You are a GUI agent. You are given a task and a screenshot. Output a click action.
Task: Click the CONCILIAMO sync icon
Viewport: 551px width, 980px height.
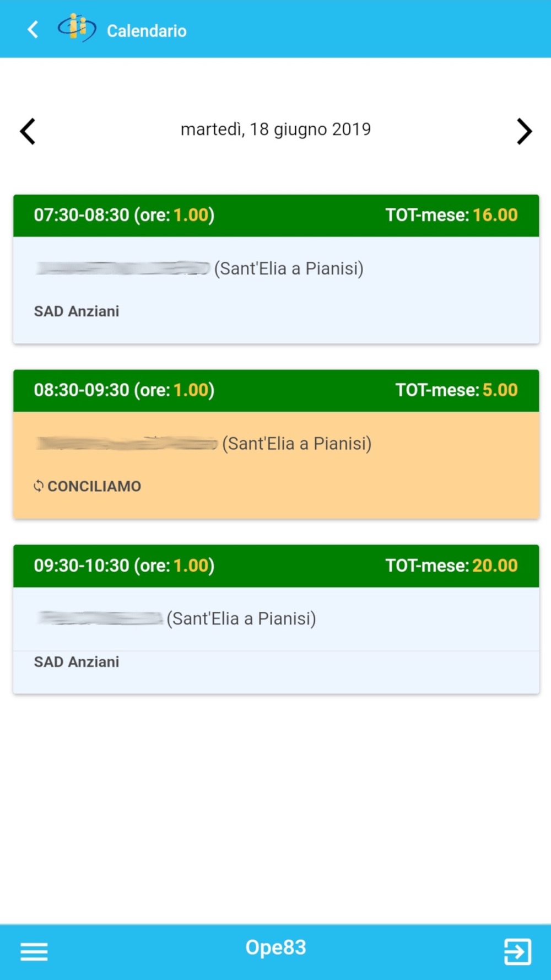39,486
